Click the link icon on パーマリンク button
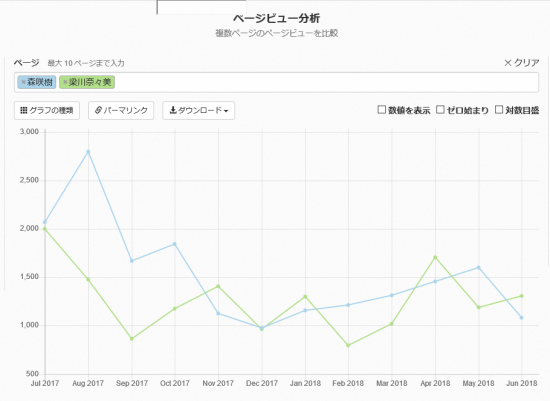Image resolution: width=550 pixels, height=401 pixels. click(98, 111)
